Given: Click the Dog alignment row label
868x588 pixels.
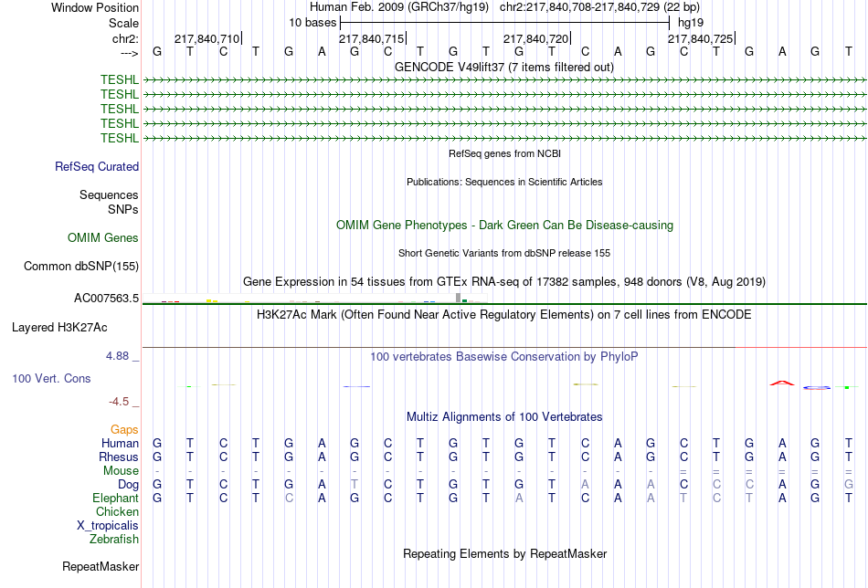Looking at the screenshot, I should [x=128, y=485].
